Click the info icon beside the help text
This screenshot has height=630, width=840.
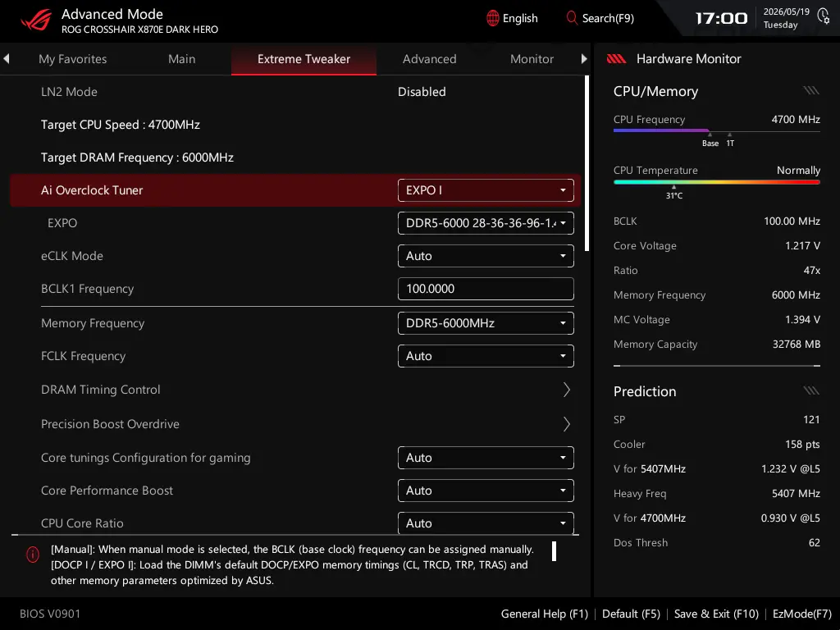(x=33, y=555)
